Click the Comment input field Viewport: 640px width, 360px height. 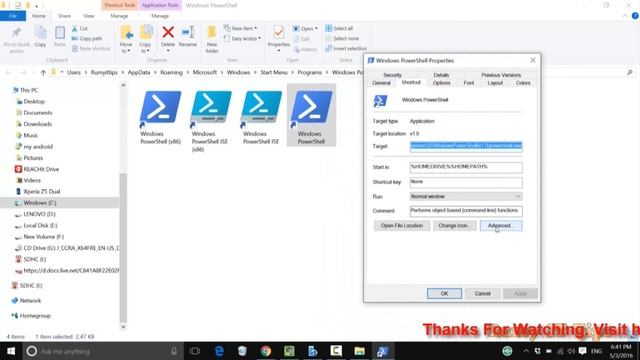pos(466,211)
